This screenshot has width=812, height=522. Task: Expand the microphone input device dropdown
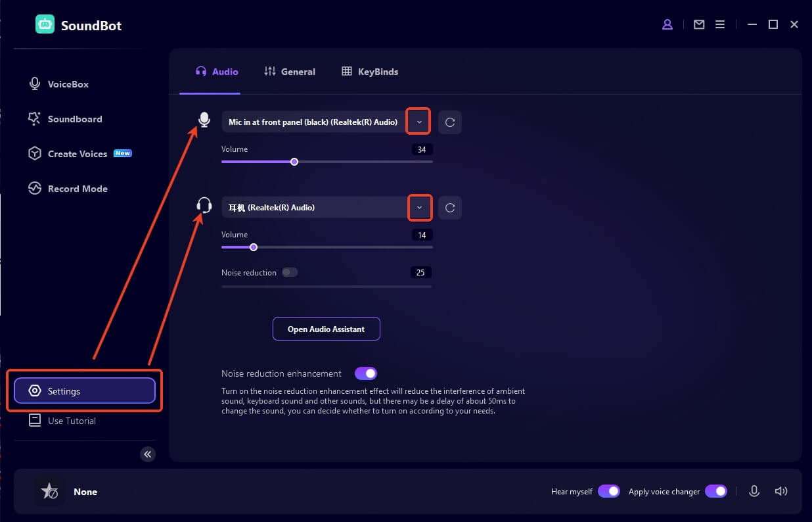pos(419,122)
